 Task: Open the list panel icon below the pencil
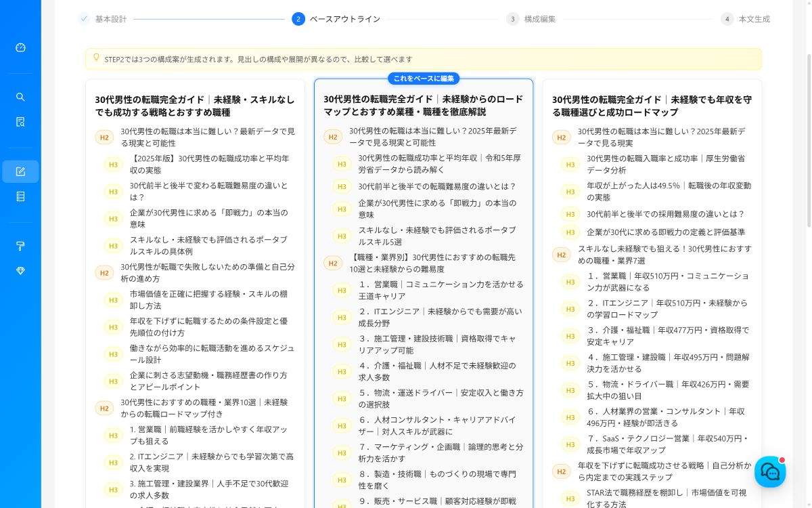[x=20, y=196]
